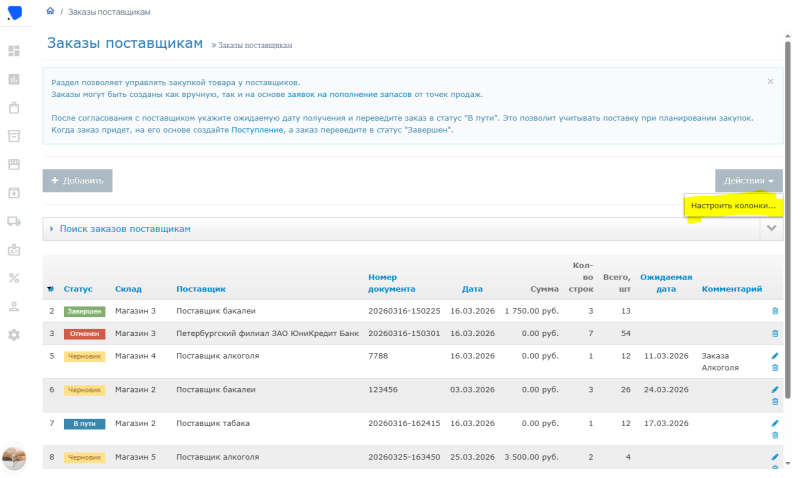The image size is (800, 478).
Task: Click the Добавить button
Action: pos(78,181)
